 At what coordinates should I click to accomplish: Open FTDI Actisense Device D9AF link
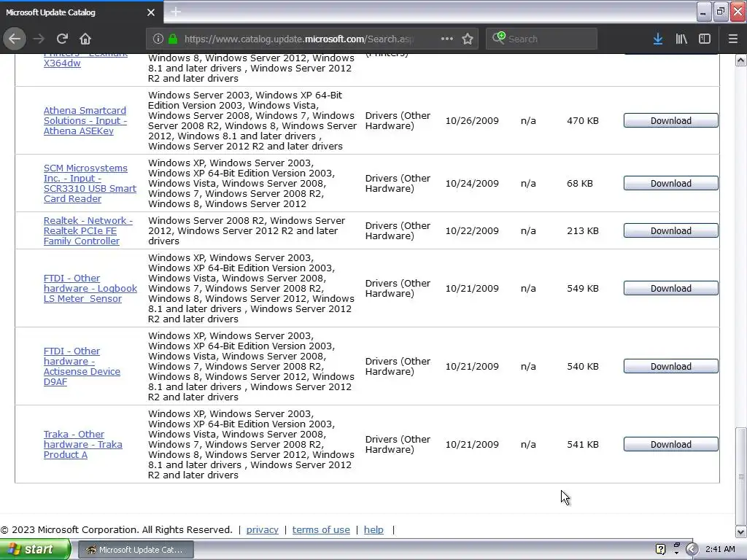point(82,366)
